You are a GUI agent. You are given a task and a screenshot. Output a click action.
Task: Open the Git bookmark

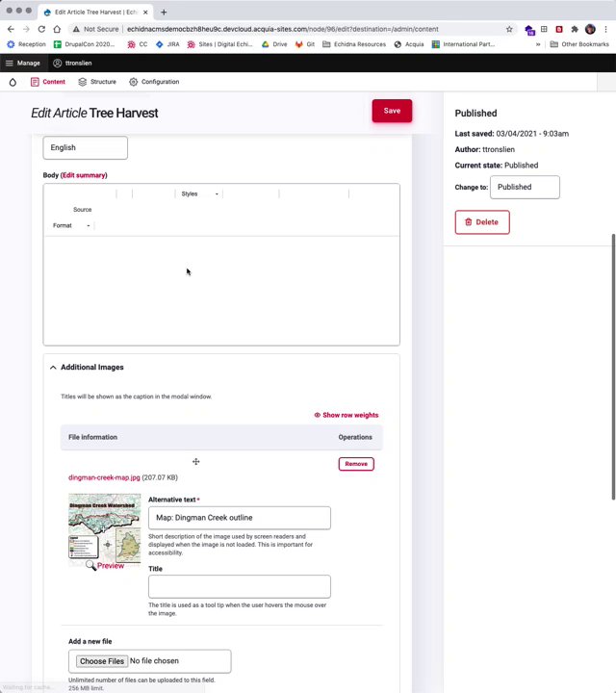click(305, 44)
